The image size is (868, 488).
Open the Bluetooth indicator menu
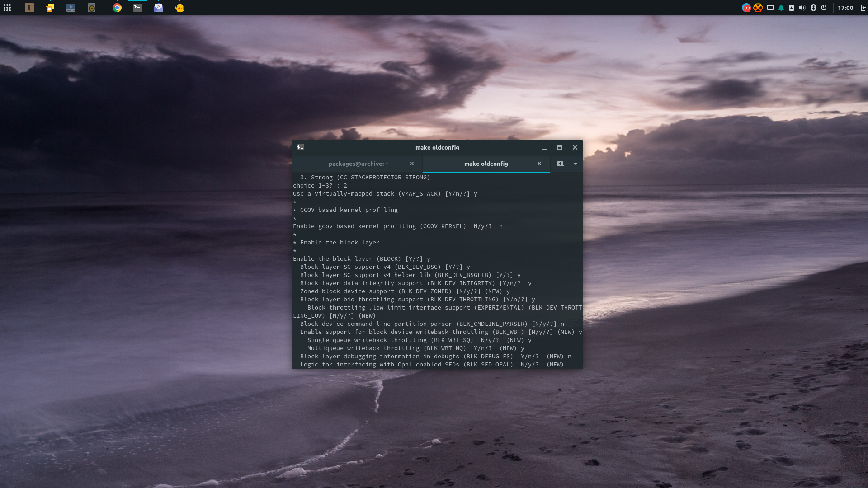click(x=813, y=8)
